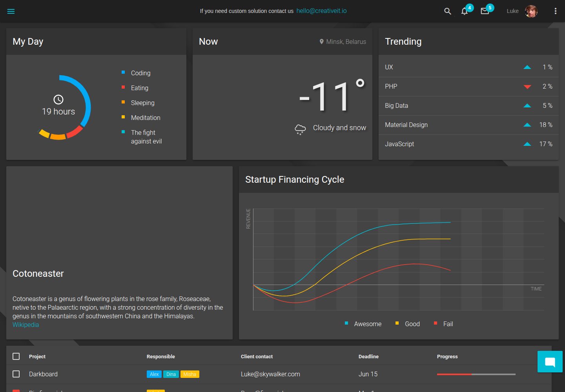Click the Luke@skywalker.com client contact

coord(270,374)
